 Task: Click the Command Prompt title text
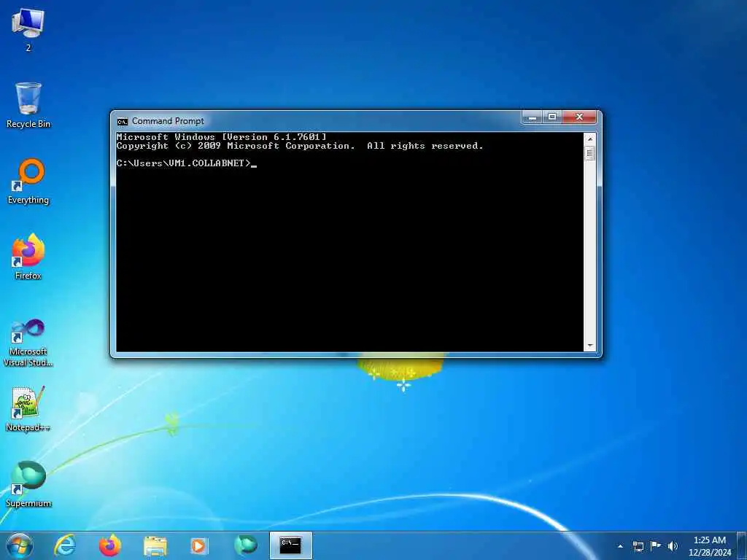coord(168,122)
